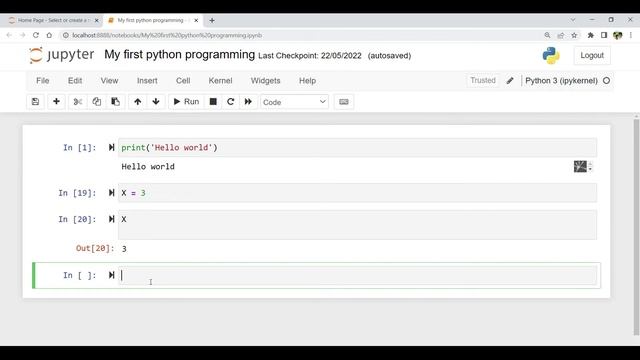Click the In [19] prompt label
Screen dimensions: 640x360
point(77,193)
